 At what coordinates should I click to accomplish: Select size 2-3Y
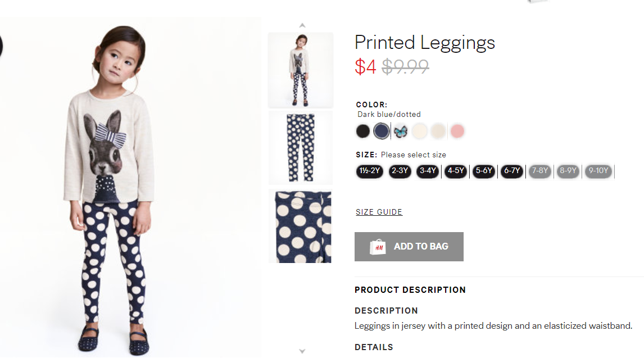click(400, 171)
